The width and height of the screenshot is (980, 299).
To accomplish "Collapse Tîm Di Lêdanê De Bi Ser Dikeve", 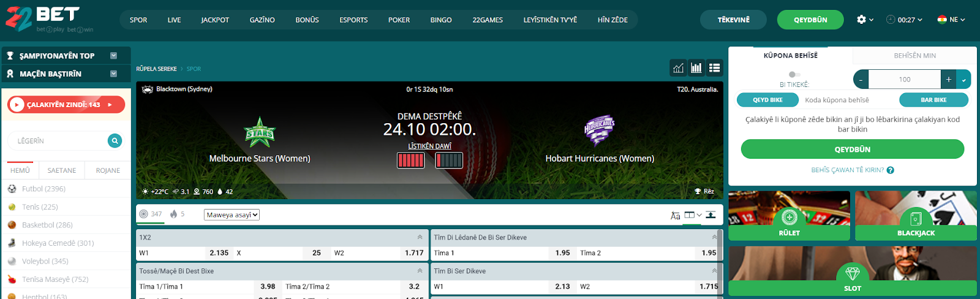I will click(x=714, y=237).
